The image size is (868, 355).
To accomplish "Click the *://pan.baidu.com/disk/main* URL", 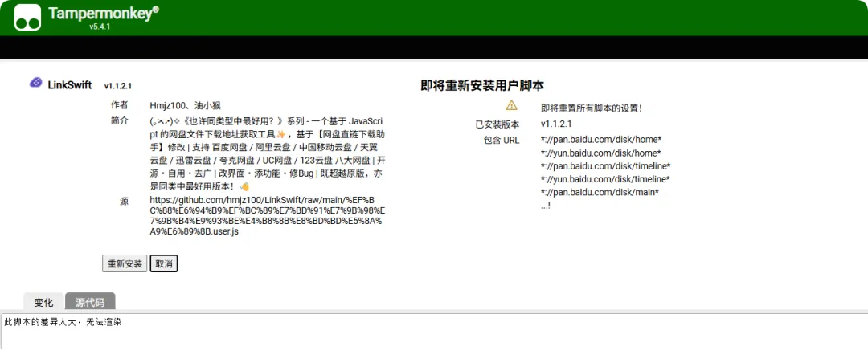I will [600, 193].
